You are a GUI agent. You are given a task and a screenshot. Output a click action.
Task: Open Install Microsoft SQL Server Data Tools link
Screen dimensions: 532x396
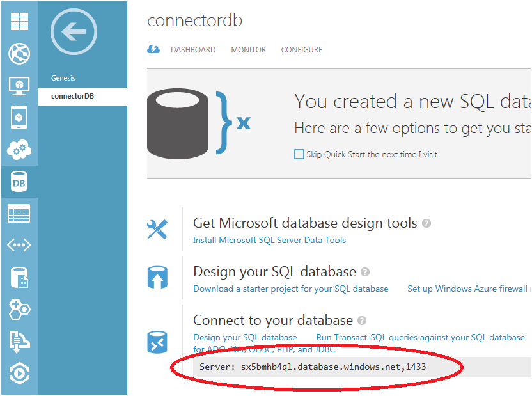(269, 241)
